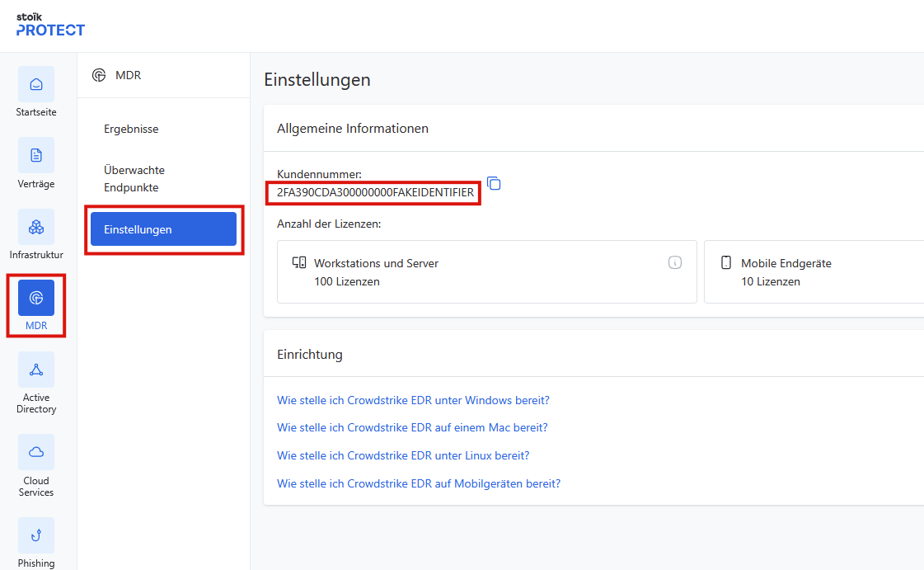Open the Crowdstrike EDR Linux deployment guide
The width and height of the screenshot is (924, 570).
pos(403,455)
